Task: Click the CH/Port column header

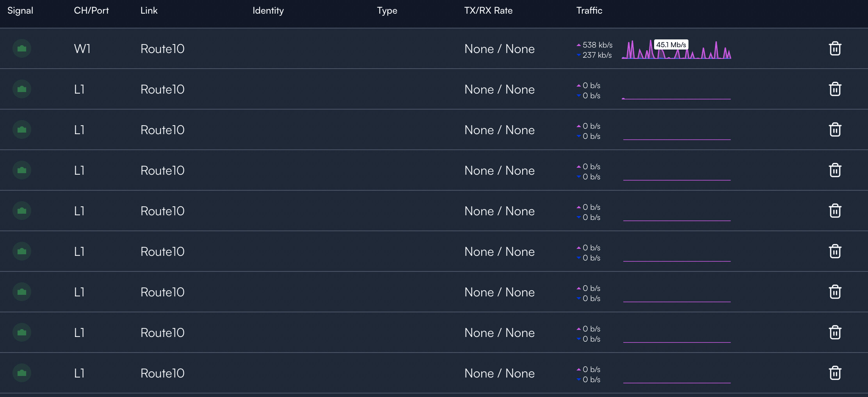Action: pyautogui.click(x=91, y=11)
